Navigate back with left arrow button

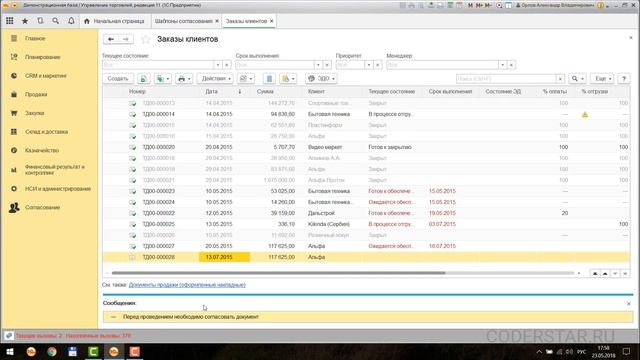coord(111,39)
